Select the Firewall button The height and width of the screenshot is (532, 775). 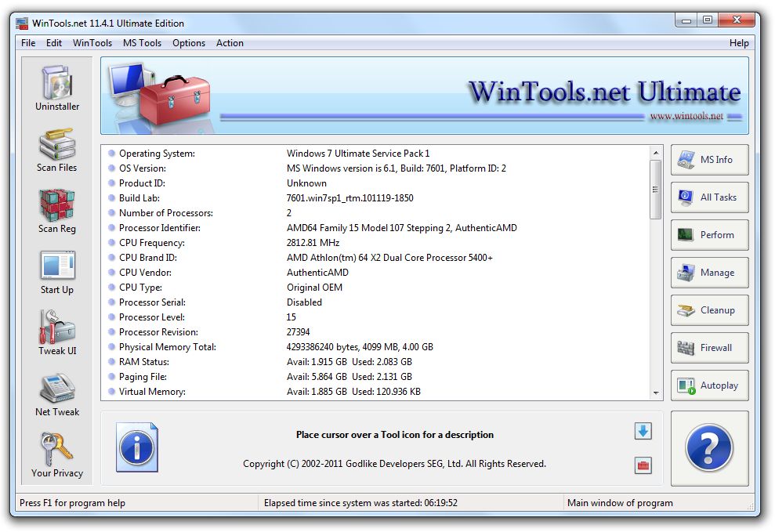(709, 348)
